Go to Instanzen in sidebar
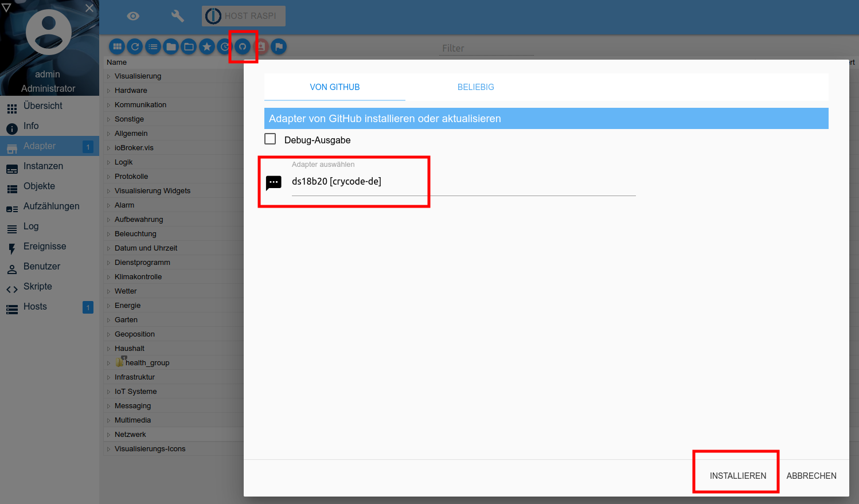 click(x=49, y=166)
